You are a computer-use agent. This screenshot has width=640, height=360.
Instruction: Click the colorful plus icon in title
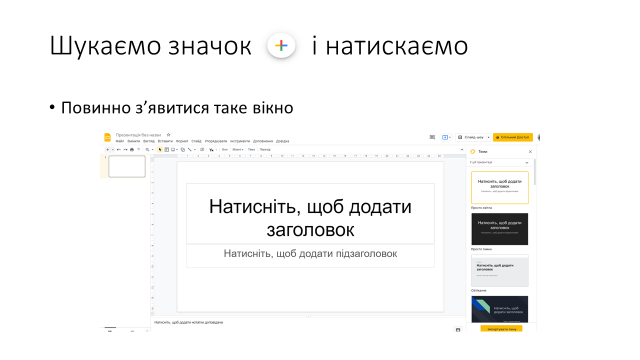(x=281, y=45)
